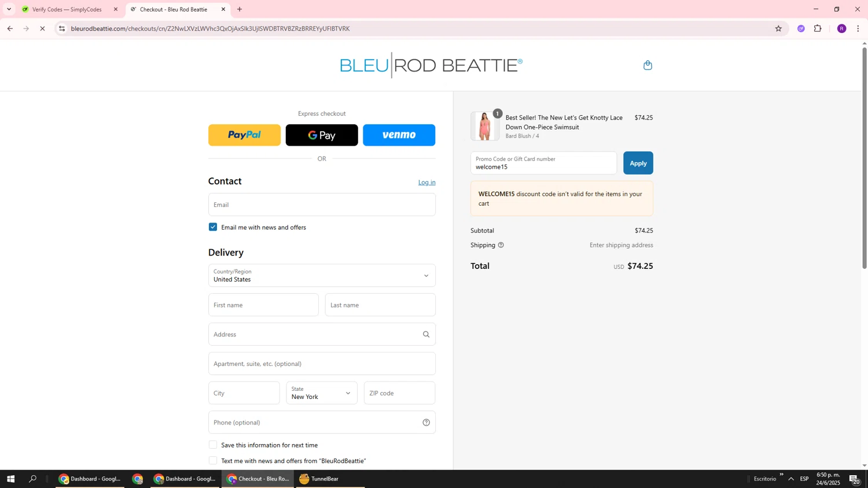Pay with the Google Pay button

[322, 135]
